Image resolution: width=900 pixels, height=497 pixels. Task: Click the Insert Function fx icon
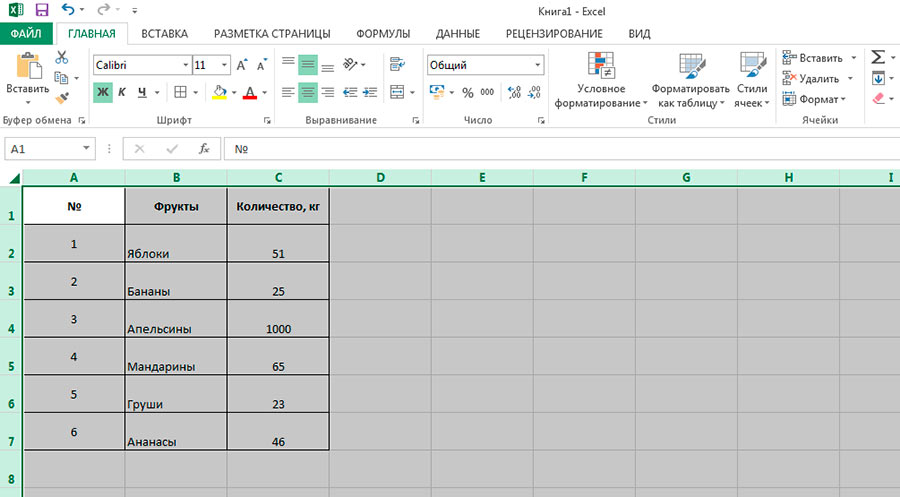pos(204,149)
